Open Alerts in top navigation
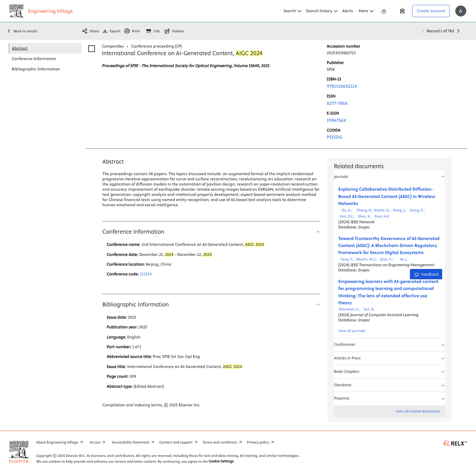 point(347,11)
